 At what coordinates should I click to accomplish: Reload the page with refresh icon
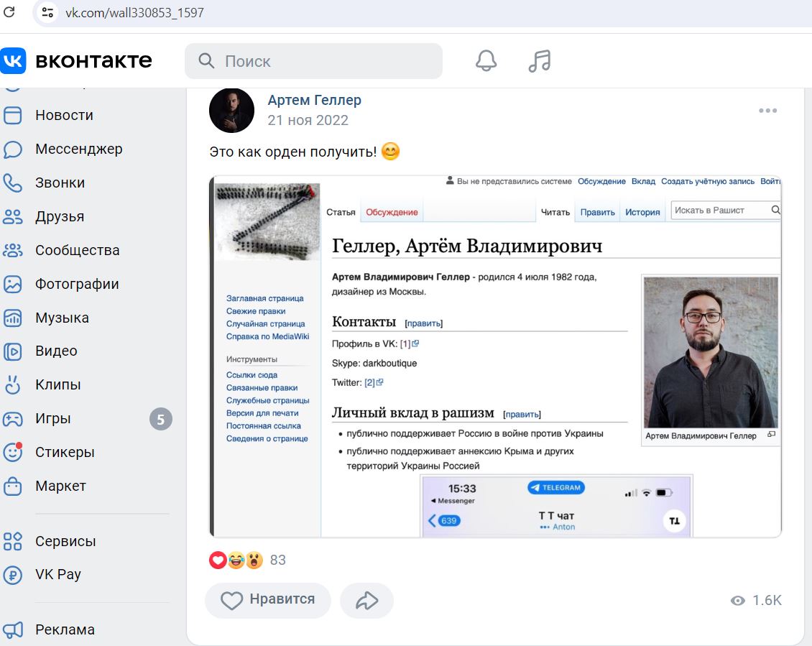pos(9,12)
